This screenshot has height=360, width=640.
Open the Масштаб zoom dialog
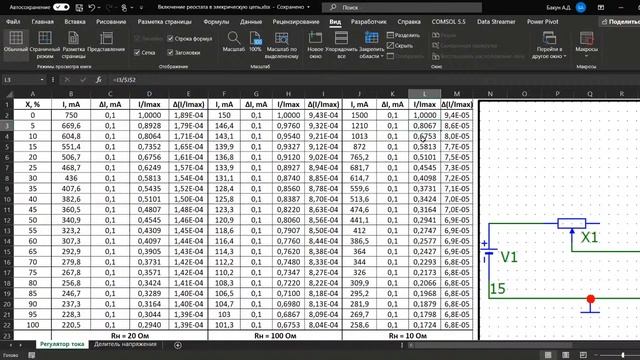[x=233, y=42]
